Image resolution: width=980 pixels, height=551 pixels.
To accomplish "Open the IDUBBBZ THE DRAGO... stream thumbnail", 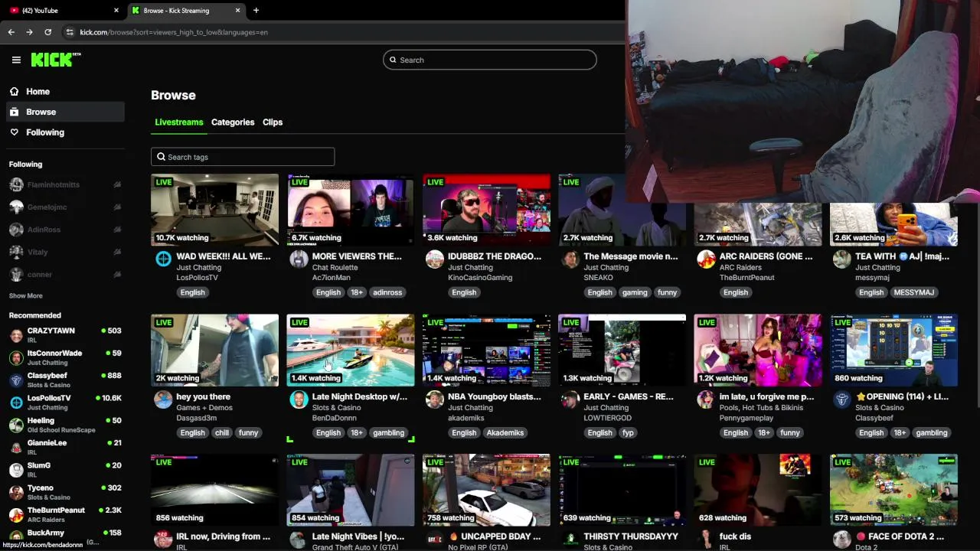I will click(486, 210).
